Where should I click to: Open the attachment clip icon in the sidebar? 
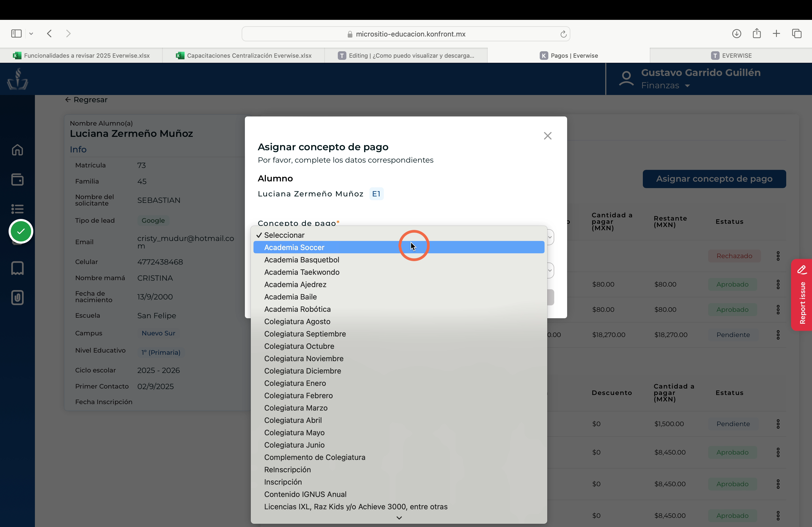pyautogui.click(x=17, y=298)
